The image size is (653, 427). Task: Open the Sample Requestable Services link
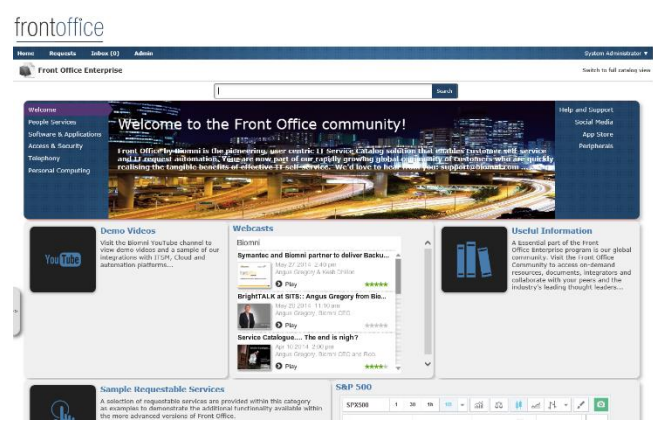(x=162, y=389)
